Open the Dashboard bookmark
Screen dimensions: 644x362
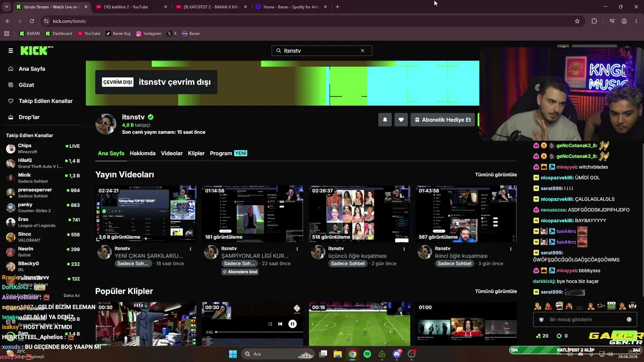coord(58,34)
